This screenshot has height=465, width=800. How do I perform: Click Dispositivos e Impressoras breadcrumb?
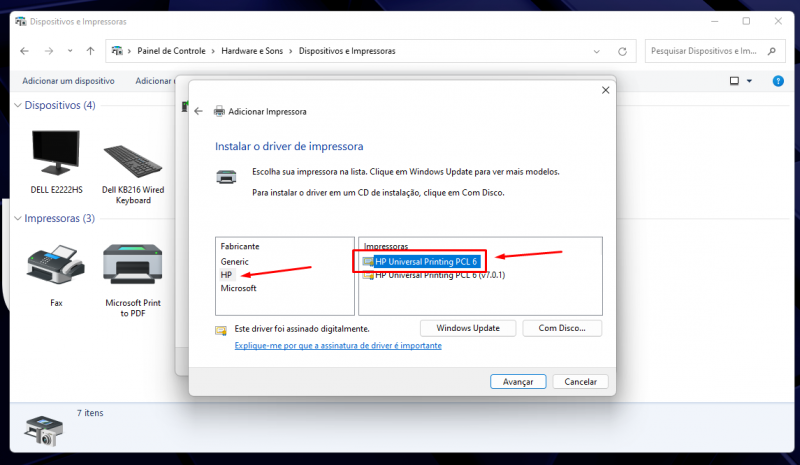347,51
